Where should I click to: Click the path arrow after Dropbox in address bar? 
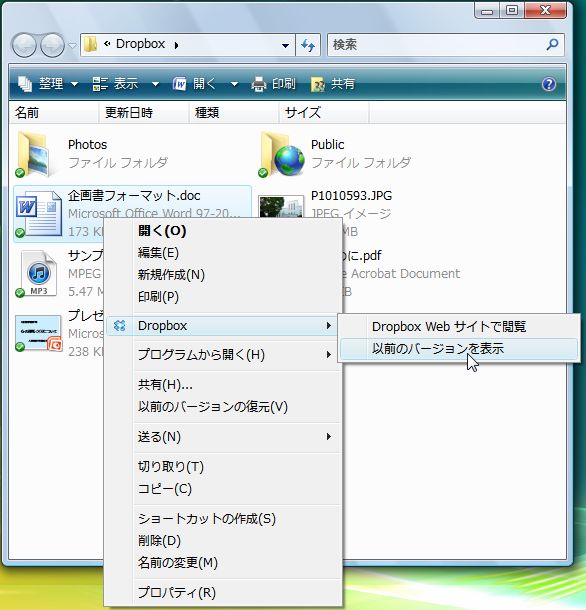click(176, 46)
